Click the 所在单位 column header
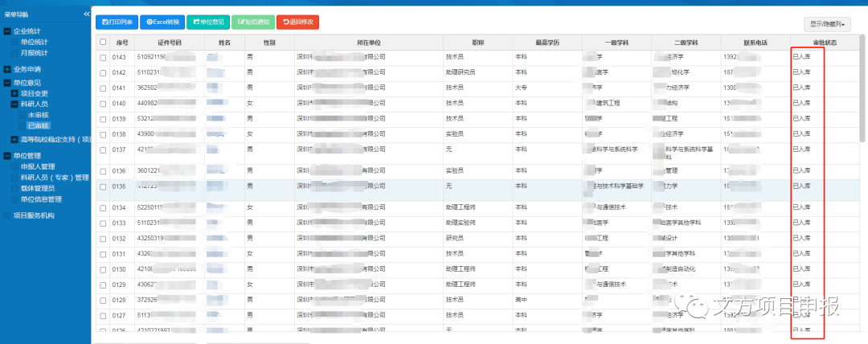The width and height of the screenshot is (868, 344). [369, 43]
